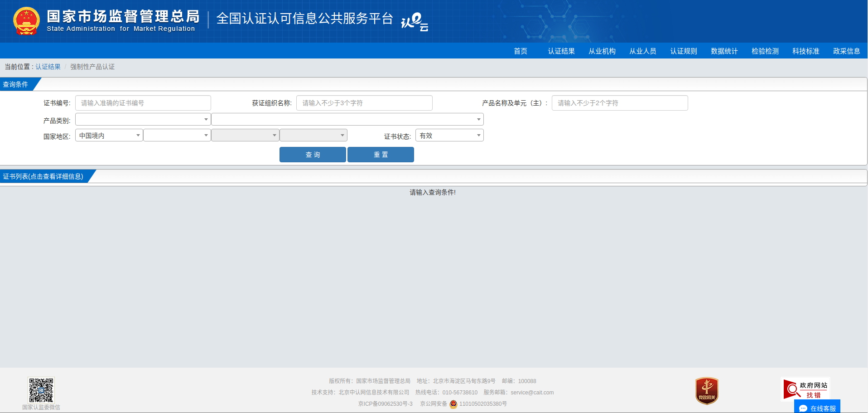Focus the 证书编号 certificate number input
868x413 pixels.
(x=143, y=103)
